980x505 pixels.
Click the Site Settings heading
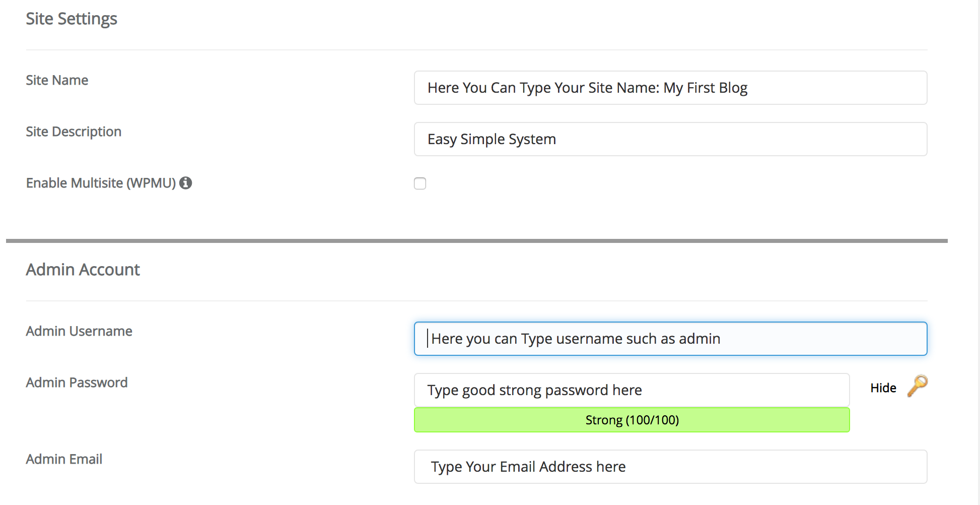72,19
